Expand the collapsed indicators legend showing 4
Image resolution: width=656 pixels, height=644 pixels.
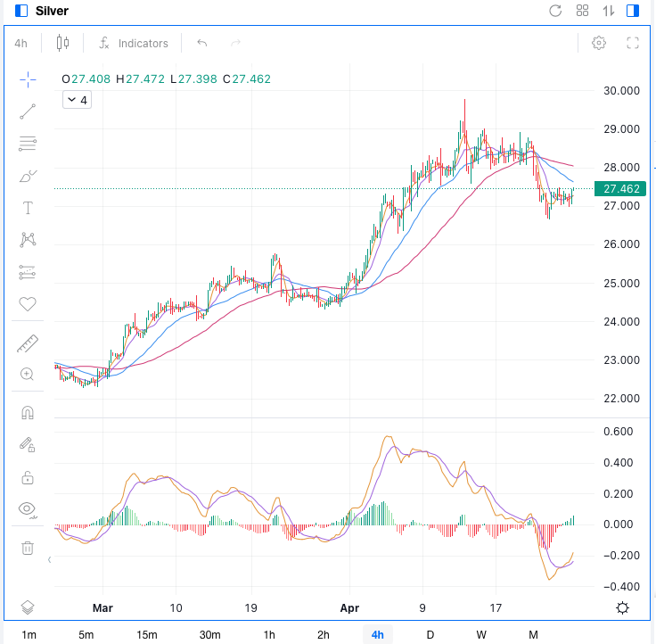click(77, 100)
